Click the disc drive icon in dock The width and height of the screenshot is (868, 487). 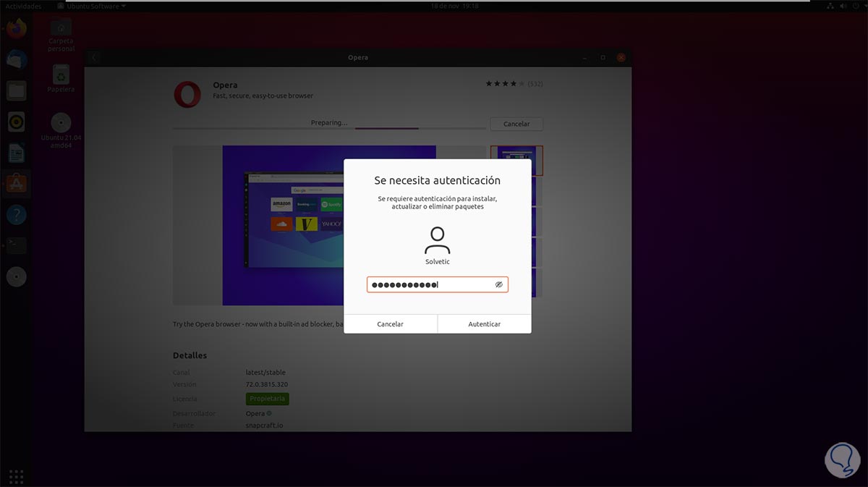click(x=16, y=276)
